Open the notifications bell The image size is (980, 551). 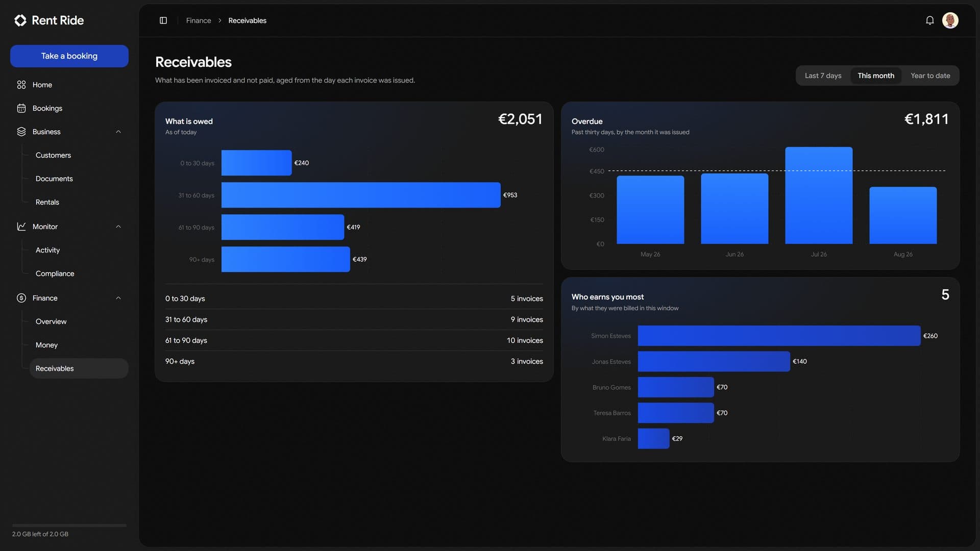930,20
